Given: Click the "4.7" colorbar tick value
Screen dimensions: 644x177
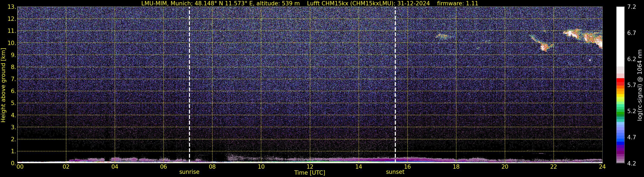Looking at the screenshot, I should pos(632,137).
